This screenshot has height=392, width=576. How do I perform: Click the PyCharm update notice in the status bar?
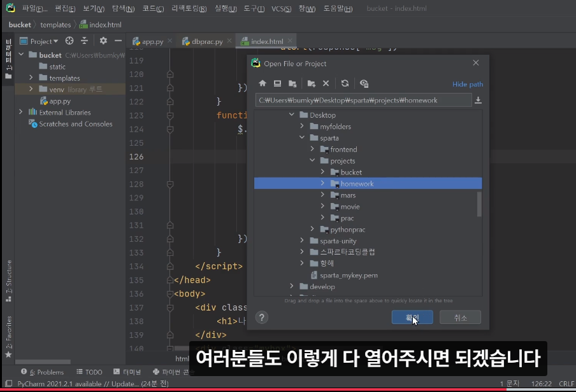coord(93,384)
